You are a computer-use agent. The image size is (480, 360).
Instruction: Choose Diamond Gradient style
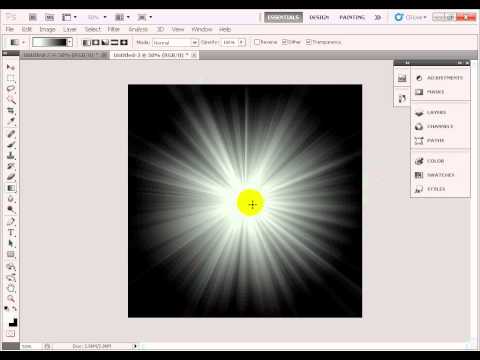coord(124,42)
